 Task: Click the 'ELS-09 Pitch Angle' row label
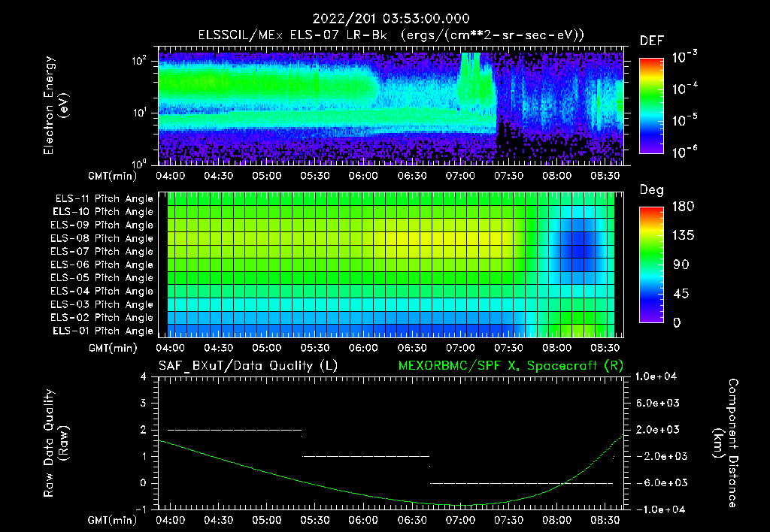tap(102, 225)
